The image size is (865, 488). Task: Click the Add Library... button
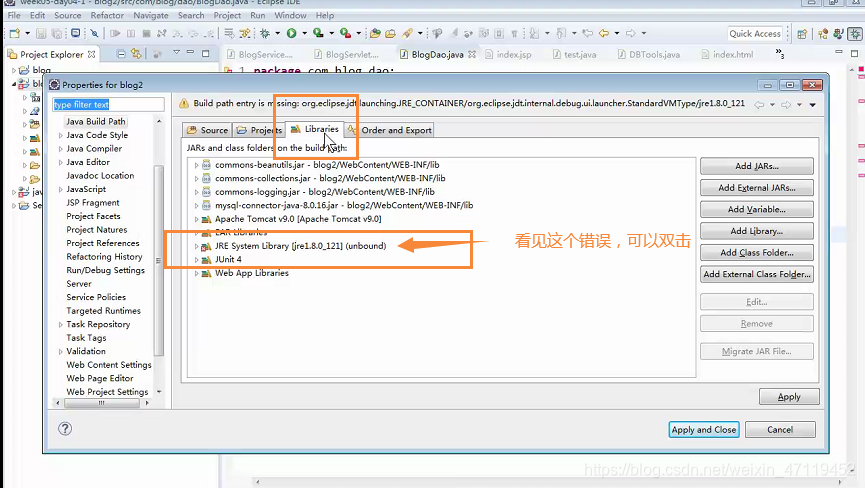point(757,231)
